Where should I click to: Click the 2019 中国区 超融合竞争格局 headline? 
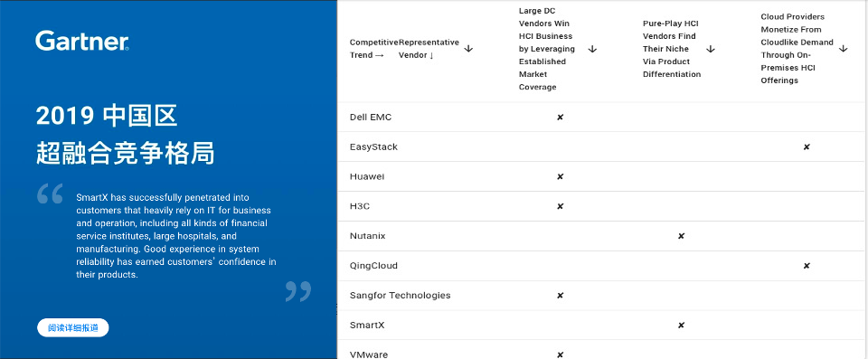[125, 135]
